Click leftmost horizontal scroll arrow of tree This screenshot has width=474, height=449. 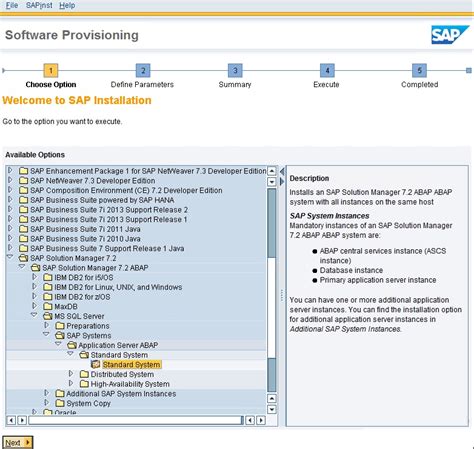pyautogui.click(x=11, y=420)
